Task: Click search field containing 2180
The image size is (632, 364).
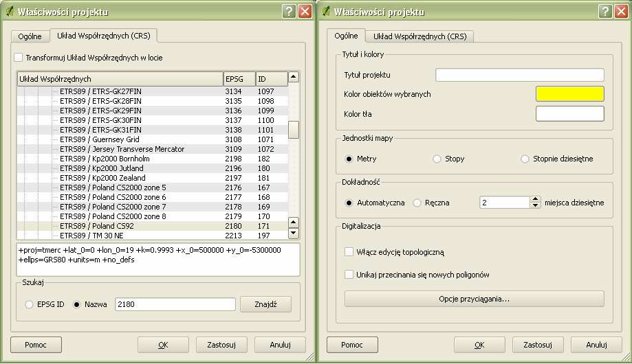Action: pos(175,304)
